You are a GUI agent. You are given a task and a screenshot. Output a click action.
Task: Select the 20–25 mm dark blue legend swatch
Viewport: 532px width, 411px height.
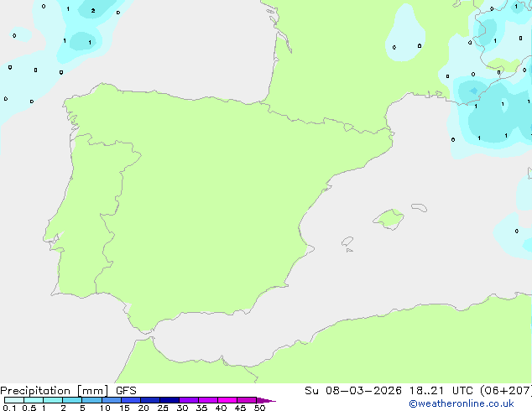pos(150,400)
